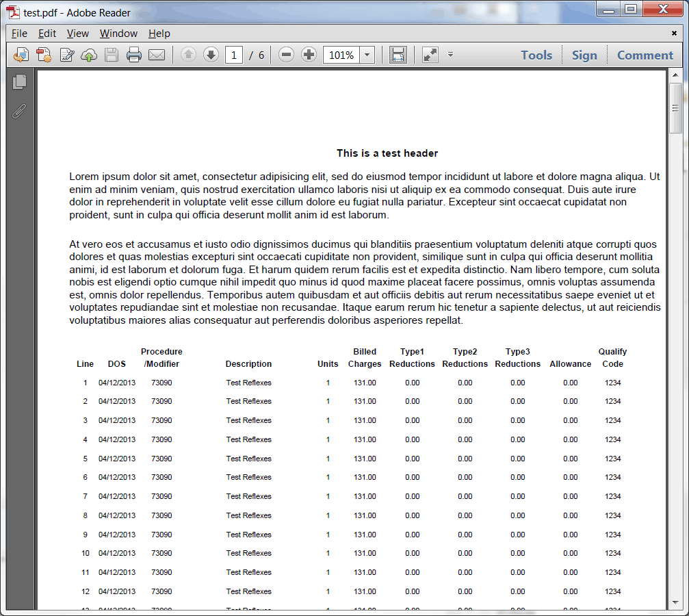The width and height of the screenshot is (689, 616).
Task: Select the upload to cloud icon
Action: click(89, 55)
